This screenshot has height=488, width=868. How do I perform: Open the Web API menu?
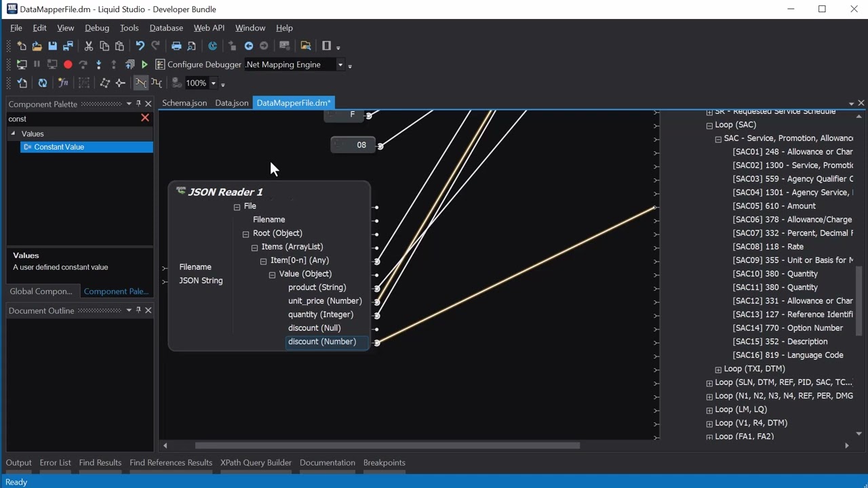(x=209, y=28)
